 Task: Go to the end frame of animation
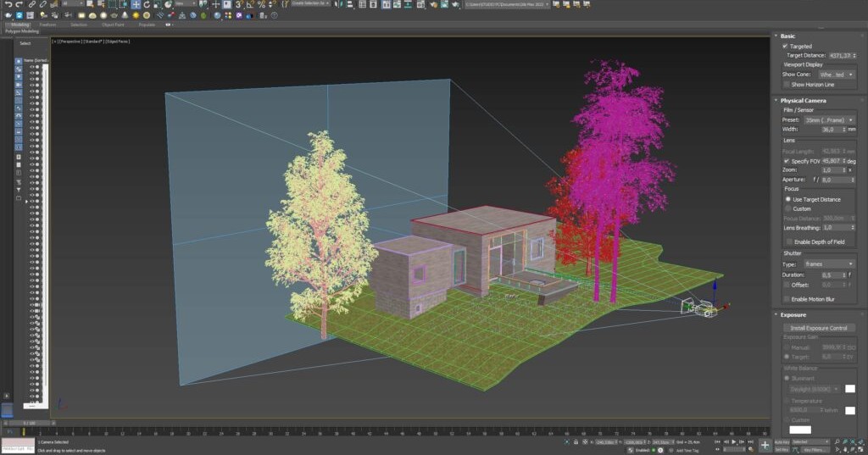pos(751,441)
